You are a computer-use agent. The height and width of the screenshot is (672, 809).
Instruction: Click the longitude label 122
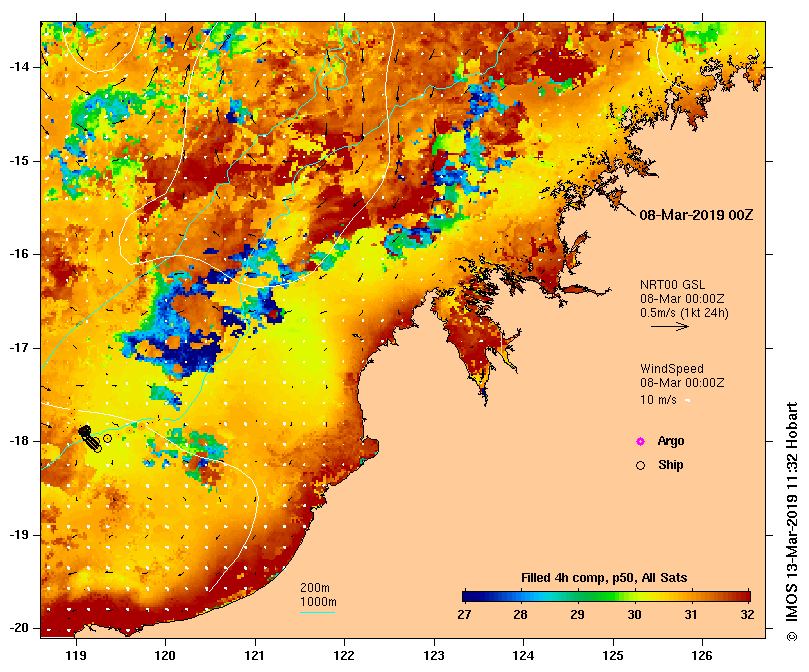click(x=344, y=656)
